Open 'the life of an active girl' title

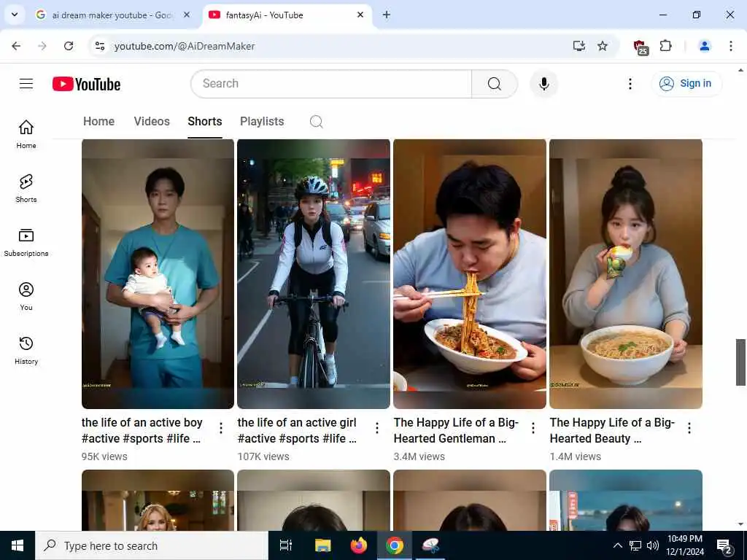[298, 430]
